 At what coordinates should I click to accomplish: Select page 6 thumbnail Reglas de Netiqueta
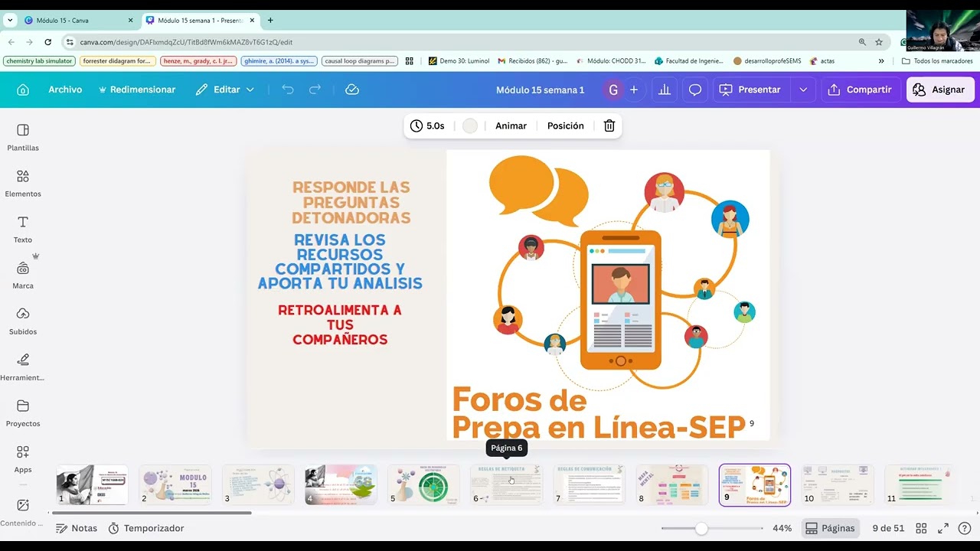point(506,484)
